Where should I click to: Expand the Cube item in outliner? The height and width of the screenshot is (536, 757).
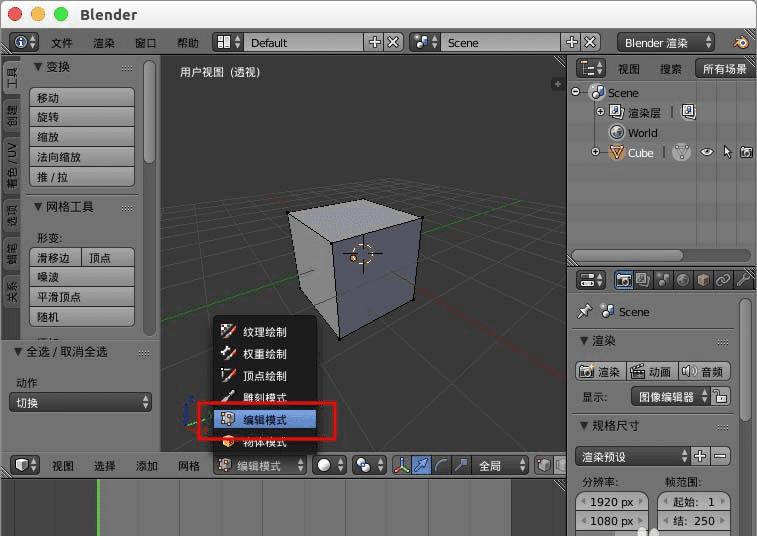point(595,152)
